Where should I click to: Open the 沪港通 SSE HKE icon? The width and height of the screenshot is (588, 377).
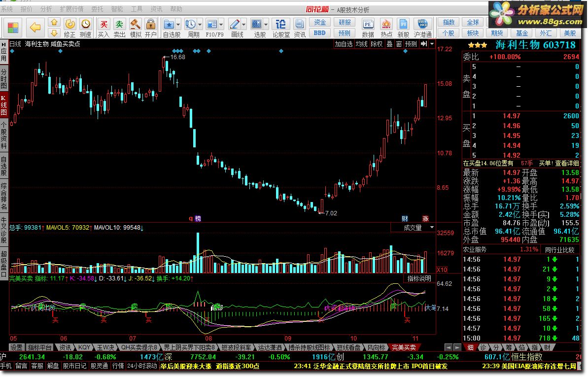pos(422,28)
